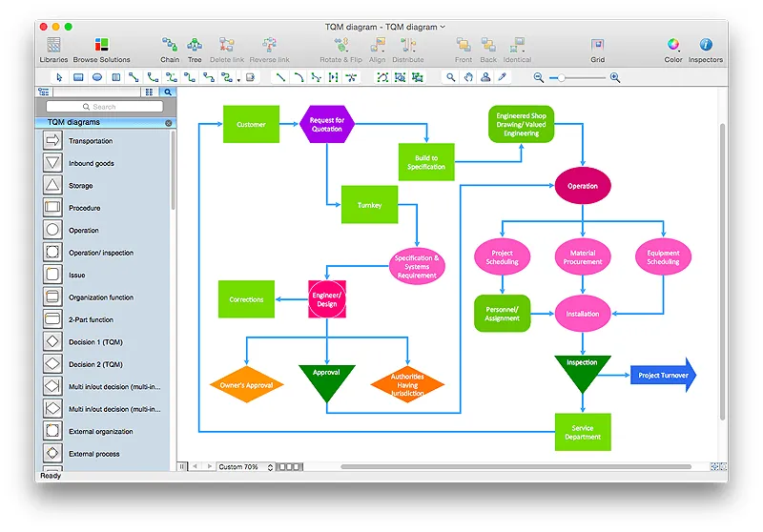Image resolution: width=763 pixels, height=532 pixels.
Task: Click the zoom out magnifier icon
Action: pyautogui.click(x=538, y=77)
